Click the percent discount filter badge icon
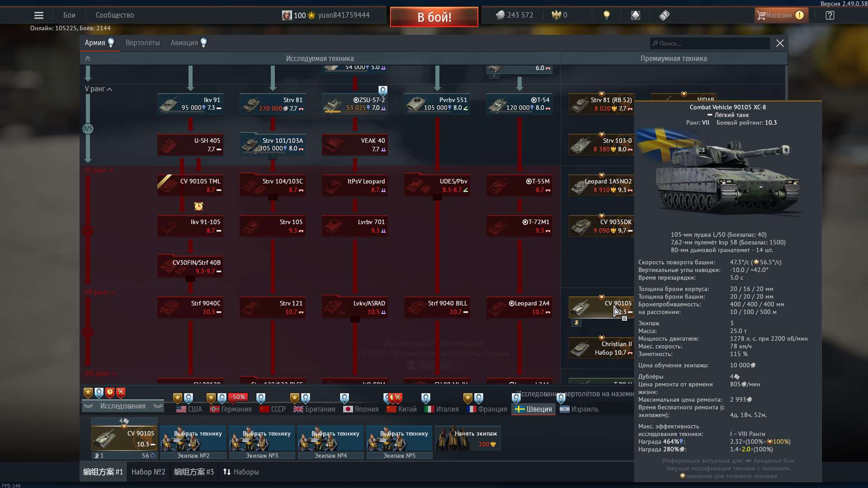 (121, 392)
